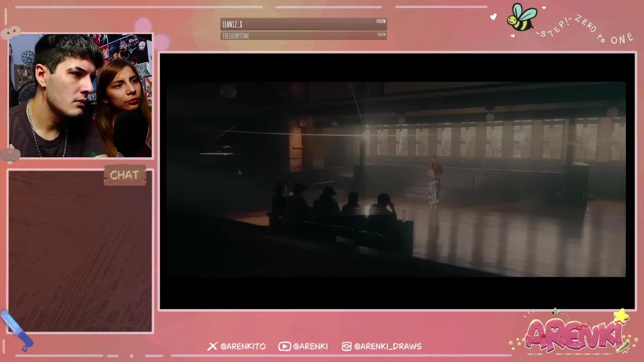
Task: Click the FOLLOW label beside THESHINYTIME
Action: coord(381,35)
